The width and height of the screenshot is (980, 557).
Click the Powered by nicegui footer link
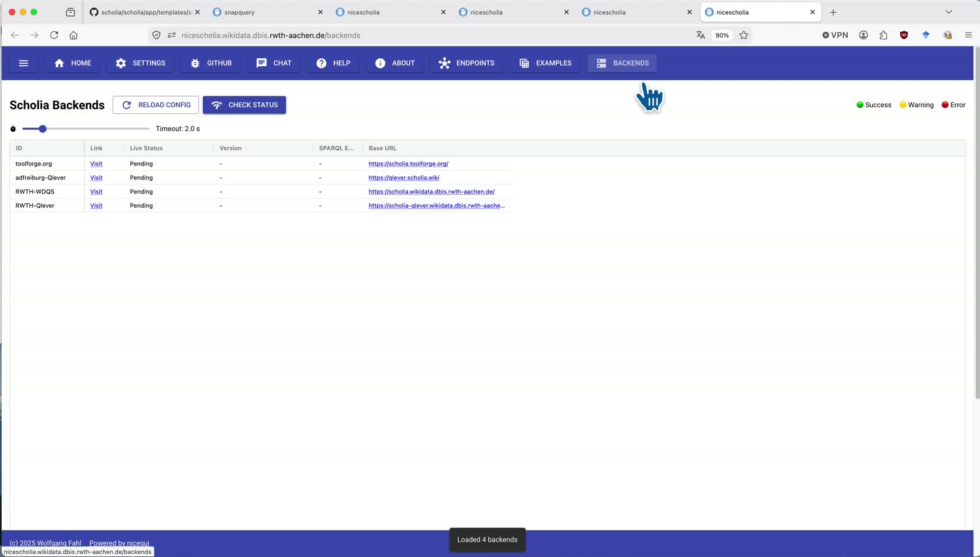pyautogui.click(x=119, y=543)
